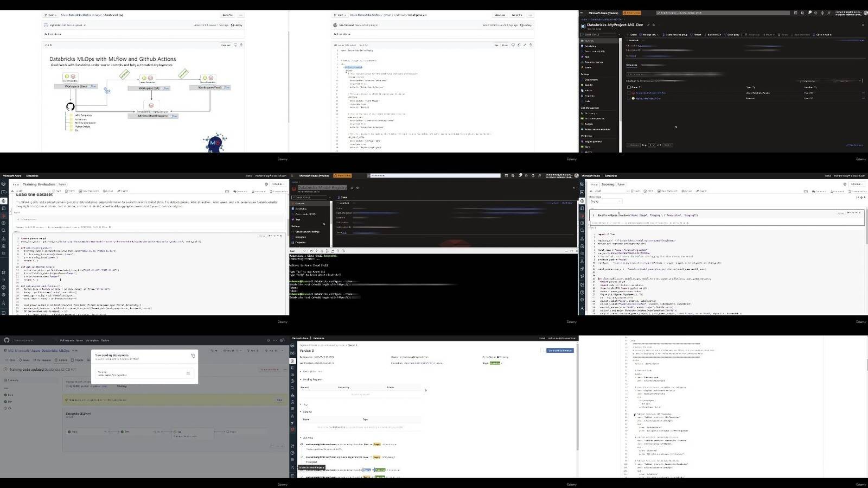Open Actions tab of Azure-Databricks-MLOps repo

point(61,360)
